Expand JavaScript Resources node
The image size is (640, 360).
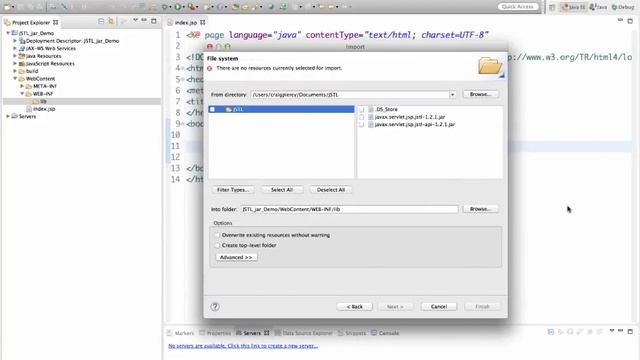click(15, 63)
